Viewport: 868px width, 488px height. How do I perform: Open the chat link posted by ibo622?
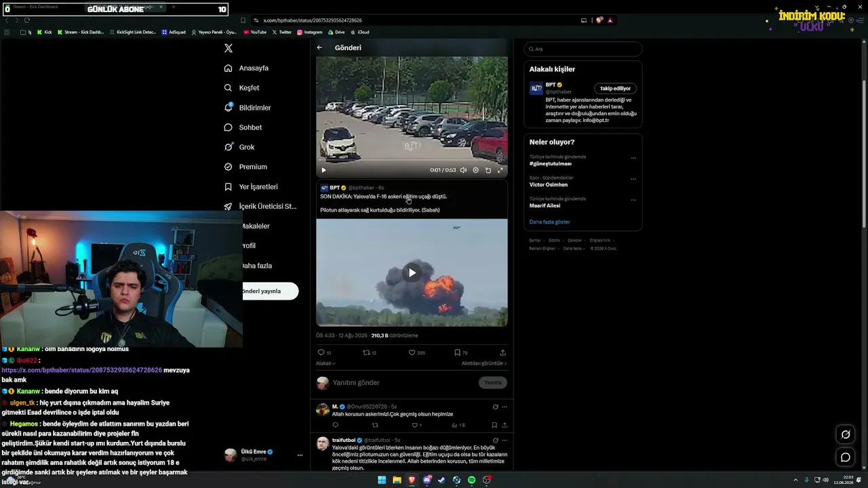click(82, 370)
